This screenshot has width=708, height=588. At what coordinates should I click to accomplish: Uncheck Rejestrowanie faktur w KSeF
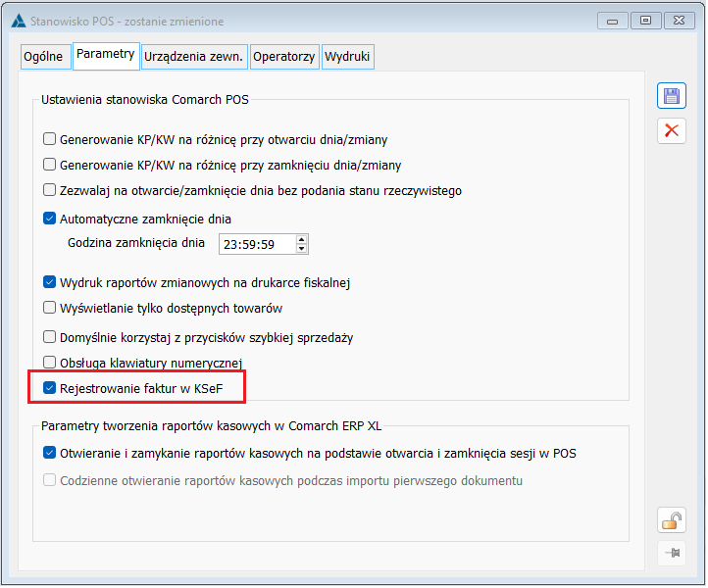(x=49, y=388)
